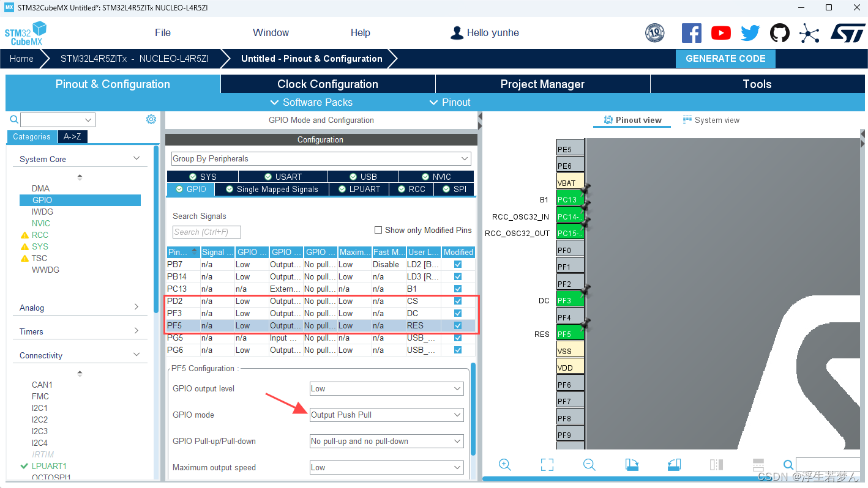Switch to System view
This screenshot has width=868, height=488.
[x=711, y=120]
